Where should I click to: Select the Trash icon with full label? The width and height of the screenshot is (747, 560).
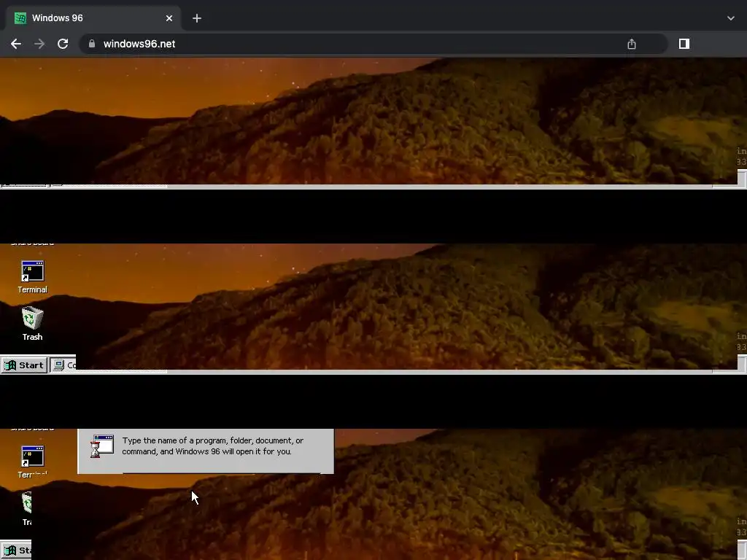(32, 324)
